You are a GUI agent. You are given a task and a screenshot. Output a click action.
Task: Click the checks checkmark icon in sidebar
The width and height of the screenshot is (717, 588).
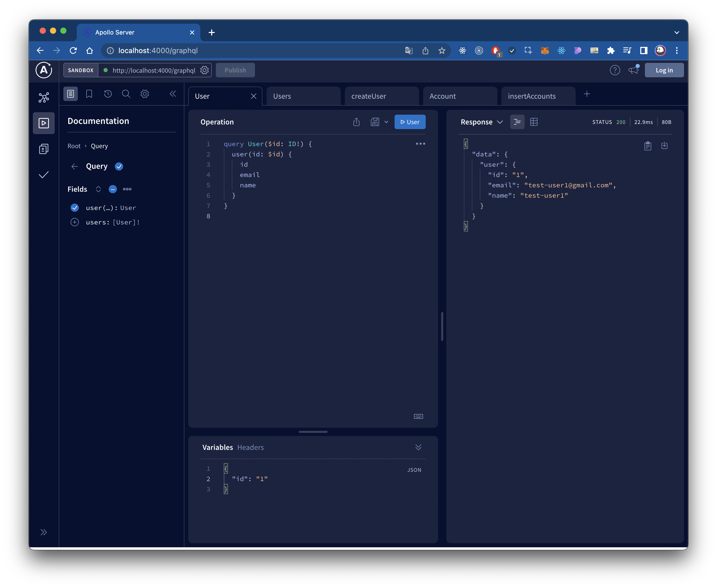tap(44, 175)
